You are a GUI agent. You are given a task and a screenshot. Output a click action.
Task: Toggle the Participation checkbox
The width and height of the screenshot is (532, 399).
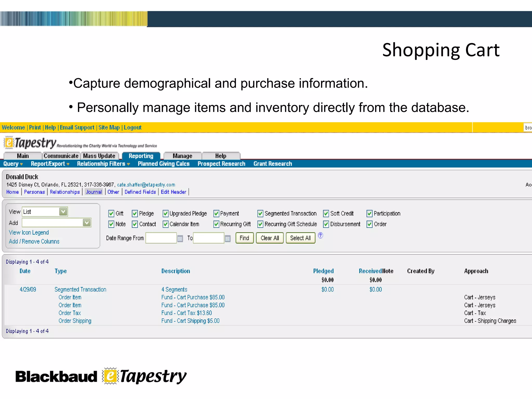pos(369,214)
